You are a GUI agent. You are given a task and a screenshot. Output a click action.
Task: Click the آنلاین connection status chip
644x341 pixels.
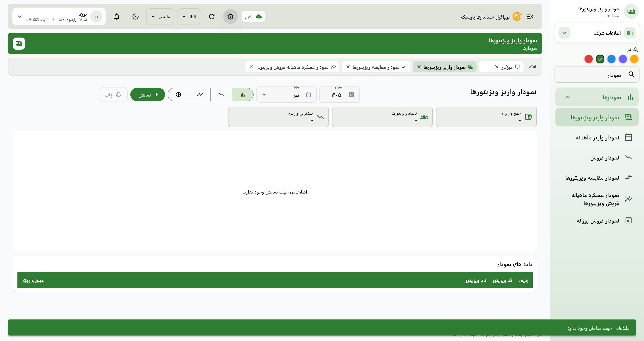(x=253, y=17)
